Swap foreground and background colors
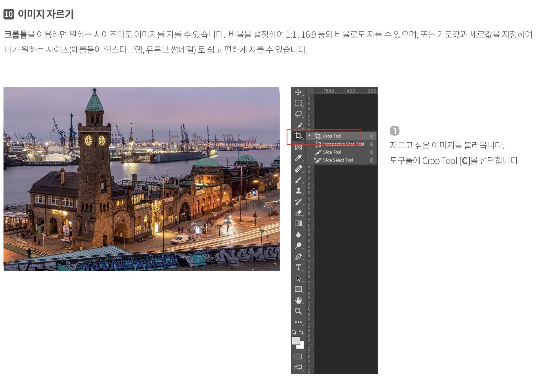The width and height of the screenshot is (539, 392). (301, 332)
